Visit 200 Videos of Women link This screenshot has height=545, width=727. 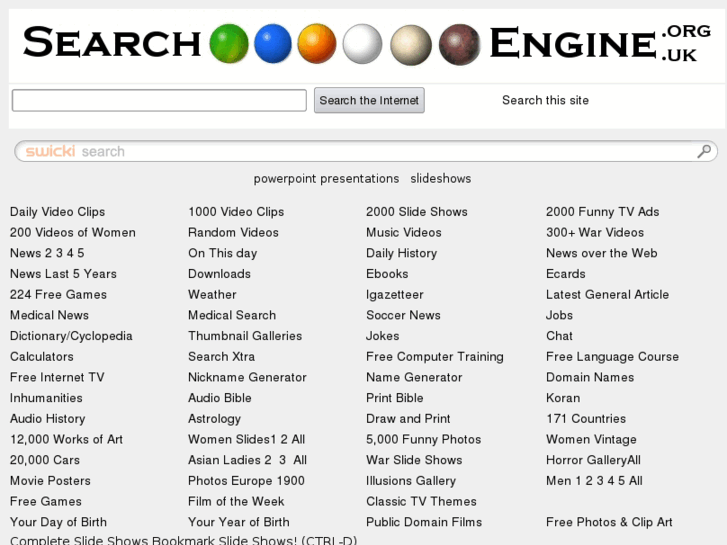[x=73, y=232]
